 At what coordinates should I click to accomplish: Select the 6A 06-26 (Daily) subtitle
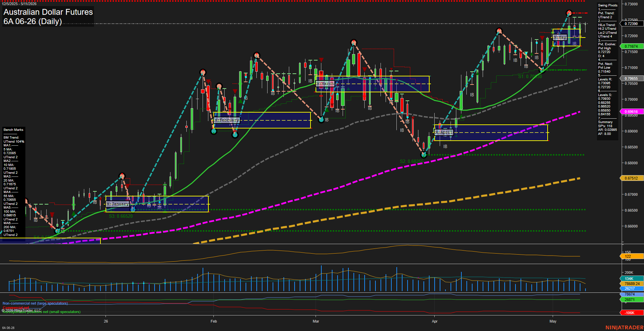point(33,22)
